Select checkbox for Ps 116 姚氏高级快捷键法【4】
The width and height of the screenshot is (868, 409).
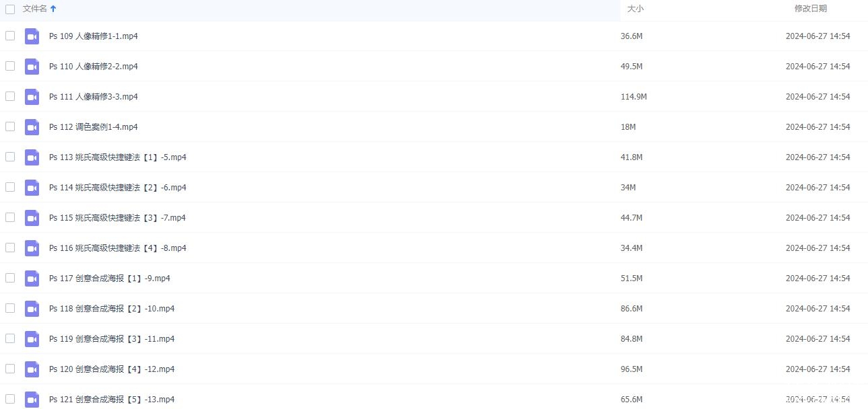coord(10,248)
